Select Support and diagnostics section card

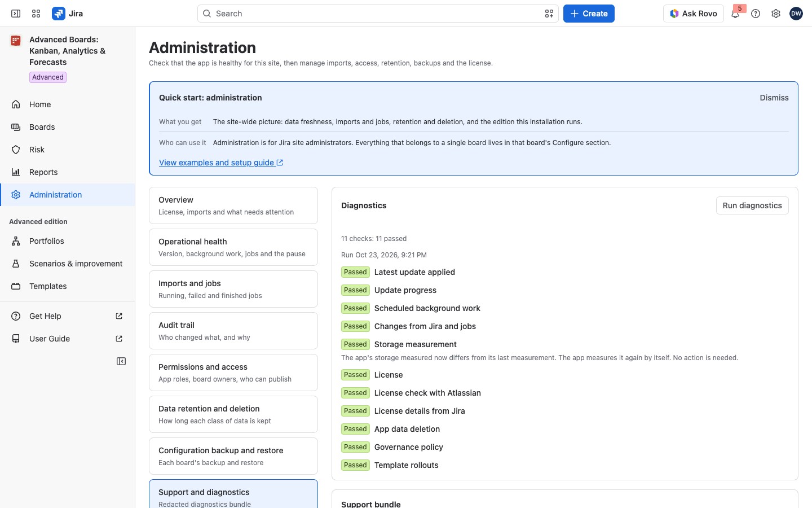233,494
